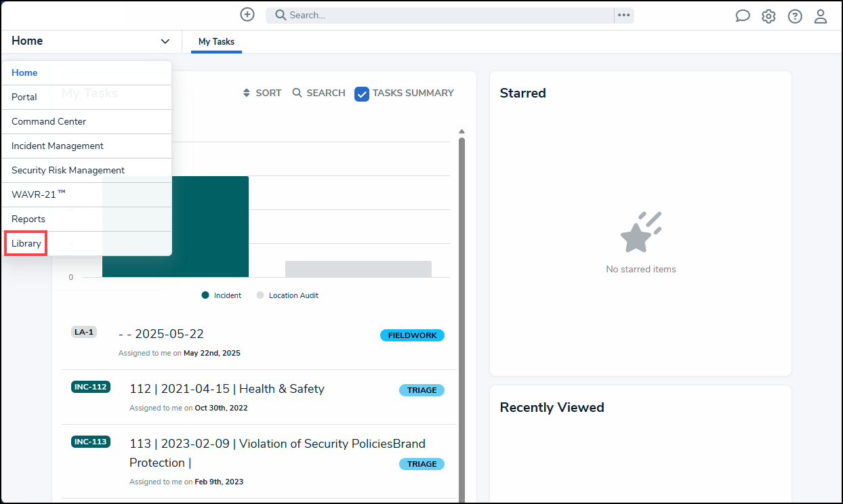Click "May 22nd, 2025" assigned date
843x504 pixels.
[211, 353]
